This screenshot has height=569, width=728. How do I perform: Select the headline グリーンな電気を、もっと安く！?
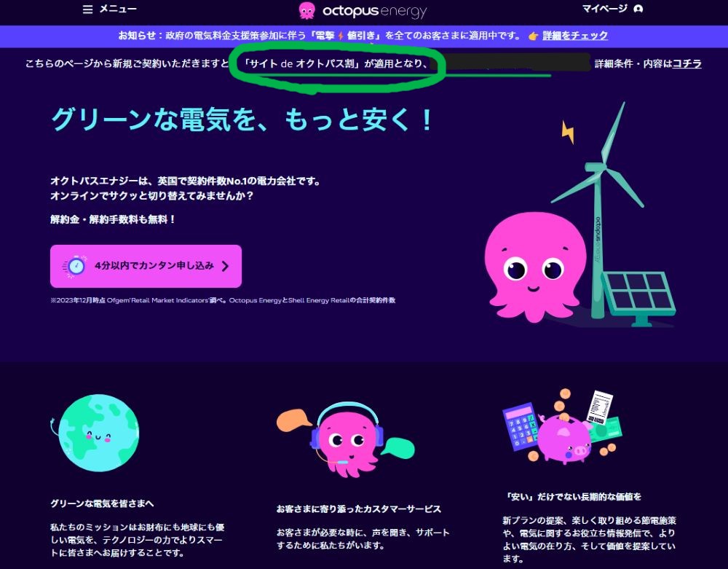pyautogui.click(x=242, y=119)
